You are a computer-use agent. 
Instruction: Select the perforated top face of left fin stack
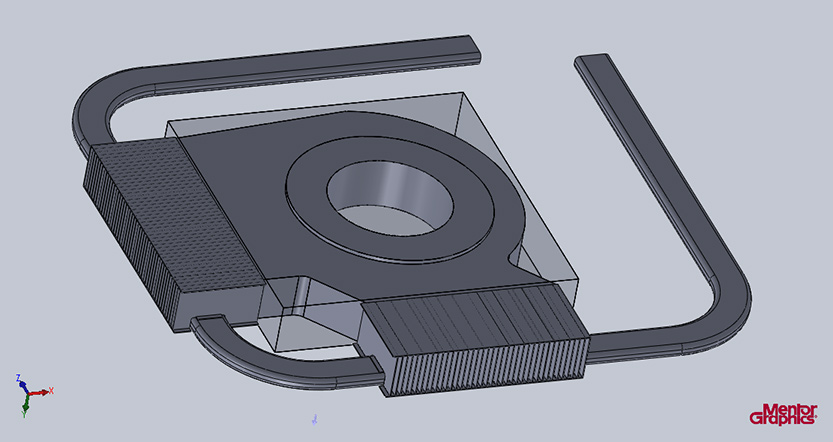(175, 215)
